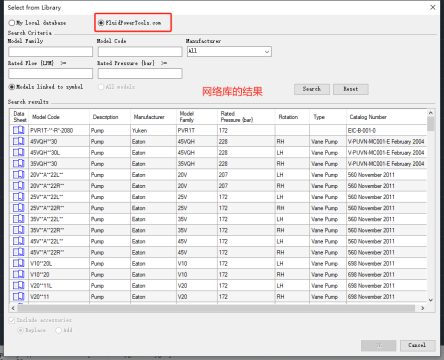Open data sheet for 20V**A**22L** row
Viewport: 444px width, 360px height.
coord(19,174)
